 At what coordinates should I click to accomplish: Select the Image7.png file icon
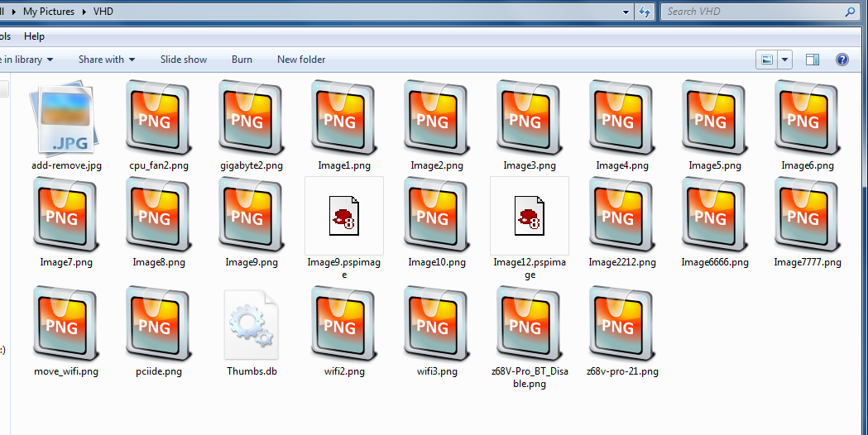[66, 215]
